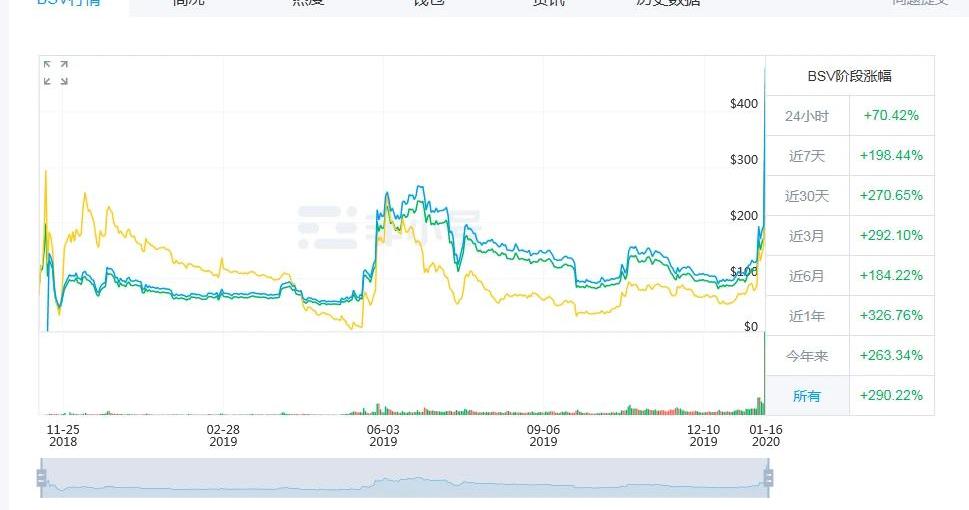Switch chart to 近7天 period
Screen dimensions: 969x510
[806, 156]
